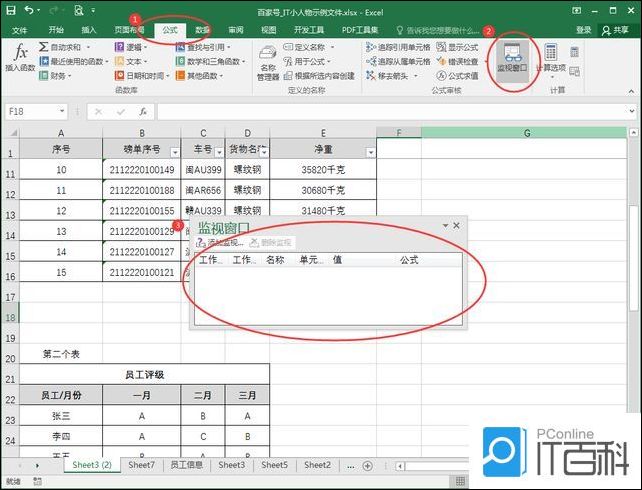The height and width of the screenshot is (490, 642).
Task: Switch to the PDF工具集 tab
Action: point(360,30)
